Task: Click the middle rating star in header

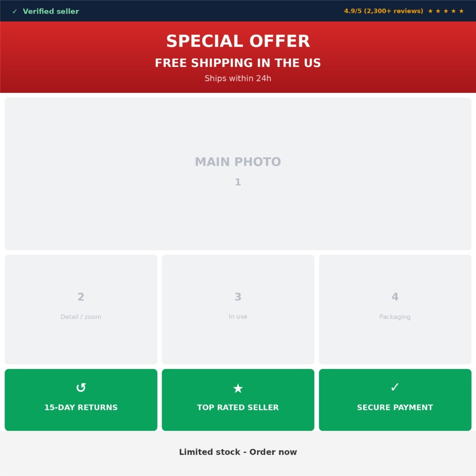Action: (x=446, y=11)
